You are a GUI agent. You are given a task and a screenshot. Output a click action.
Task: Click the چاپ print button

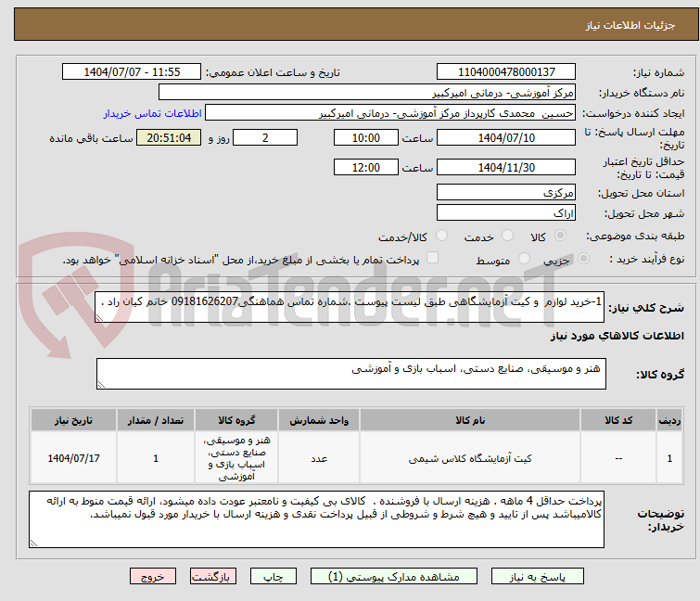[x=274, y=577]
